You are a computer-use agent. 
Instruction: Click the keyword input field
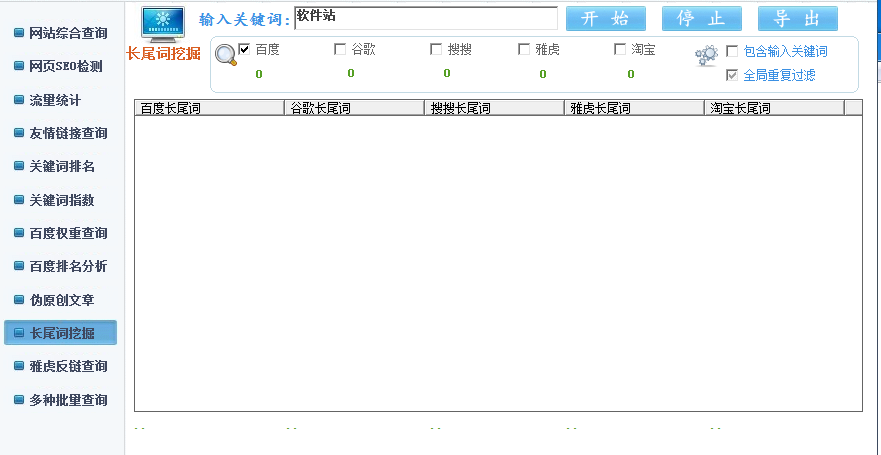[425, 19]
